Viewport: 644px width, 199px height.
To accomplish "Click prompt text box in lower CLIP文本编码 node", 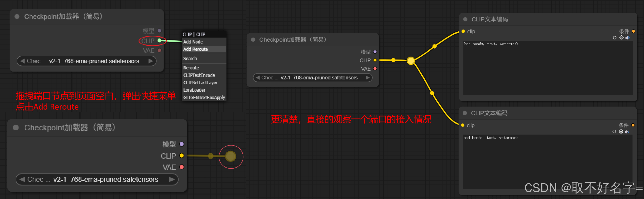I will coord(548,162).
